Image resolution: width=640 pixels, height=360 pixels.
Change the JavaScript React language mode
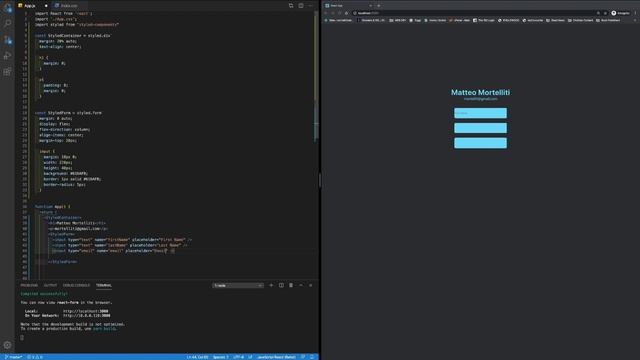tap(276, 357)
